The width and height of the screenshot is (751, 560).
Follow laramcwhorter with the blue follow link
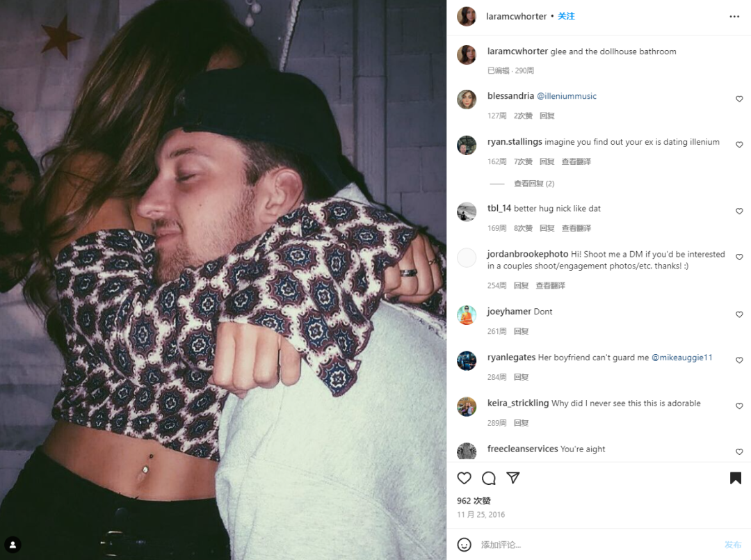pos(566,16)
